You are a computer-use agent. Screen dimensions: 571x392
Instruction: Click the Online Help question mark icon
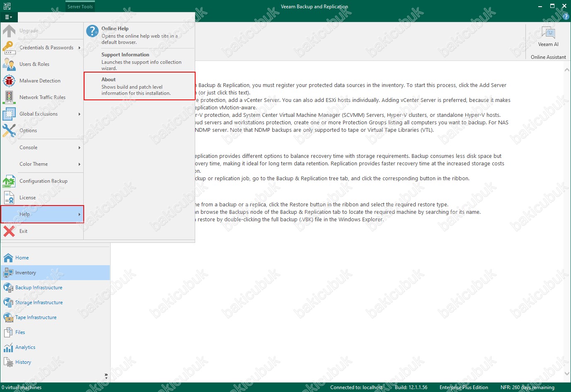[92, 31]
